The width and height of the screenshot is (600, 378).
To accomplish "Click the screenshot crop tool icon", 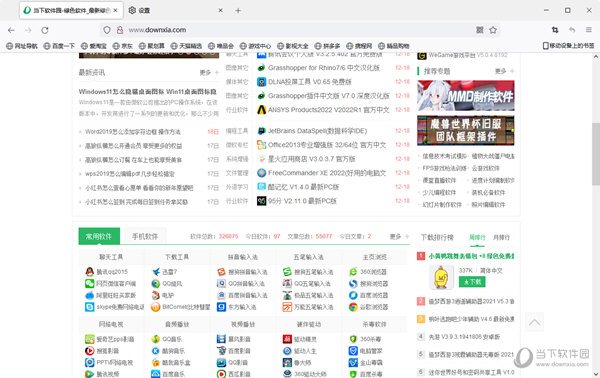I will point(555,30).
